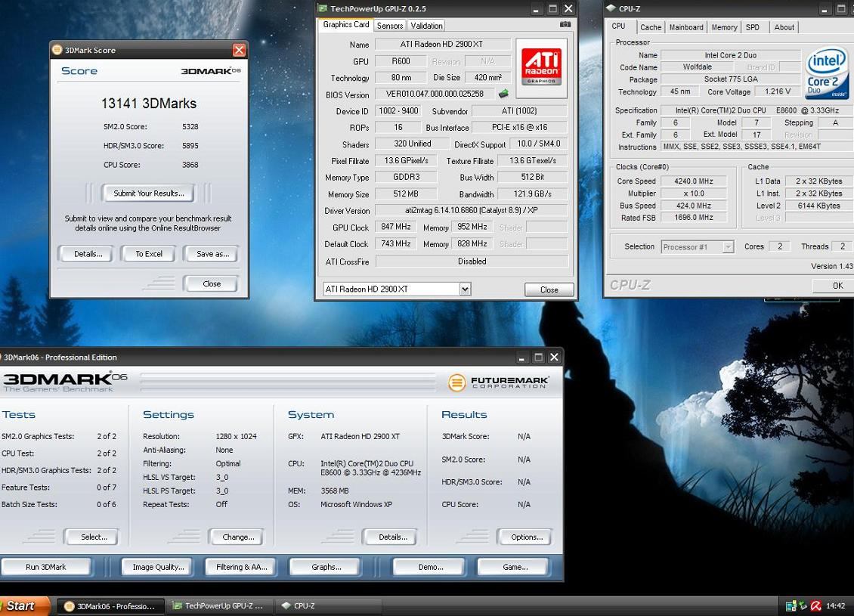Click the ATI Radeon Graphics logo
Viewport: 854px width, 616px height.
tap(541, 67)
